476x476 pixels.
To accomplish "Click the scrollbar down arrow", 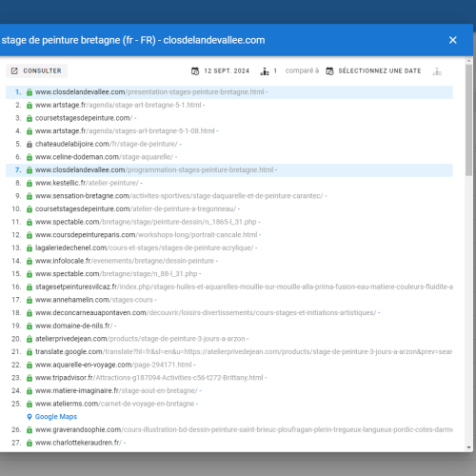I will (x=469, y=447).
